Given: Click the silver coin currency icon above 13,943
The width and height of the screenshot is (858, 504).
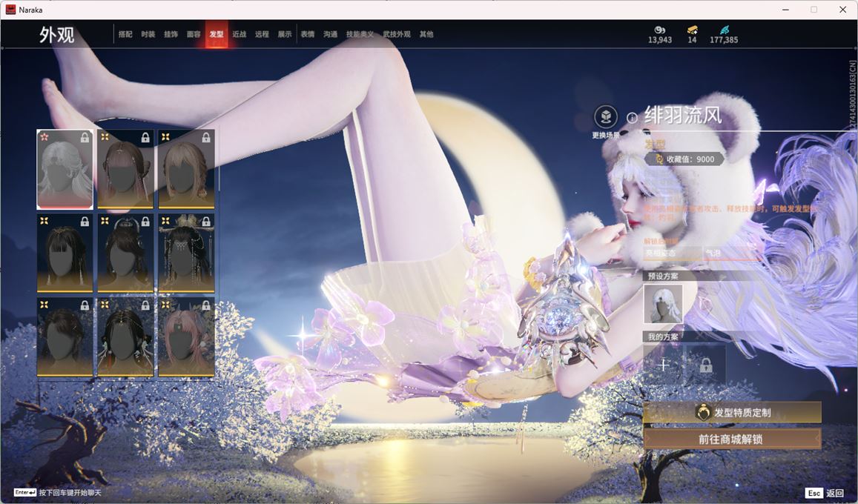Looking at the screenshot, I should click(x=659, y=30).
